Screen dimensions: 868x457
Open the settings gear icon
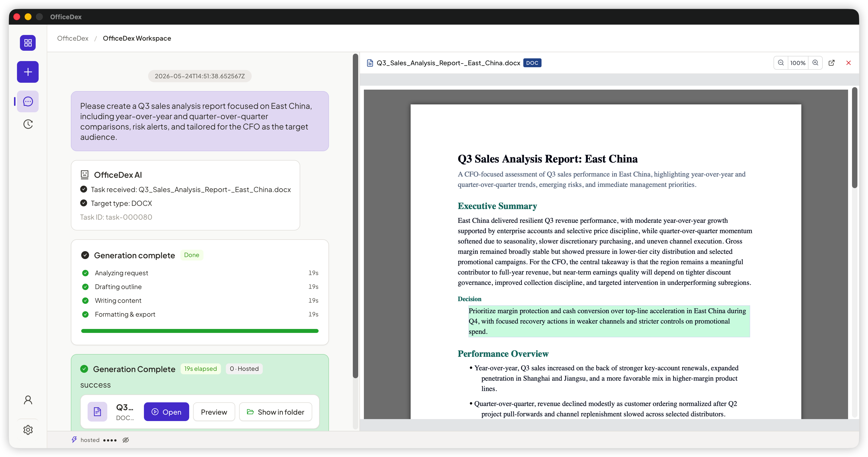(28, 430)
